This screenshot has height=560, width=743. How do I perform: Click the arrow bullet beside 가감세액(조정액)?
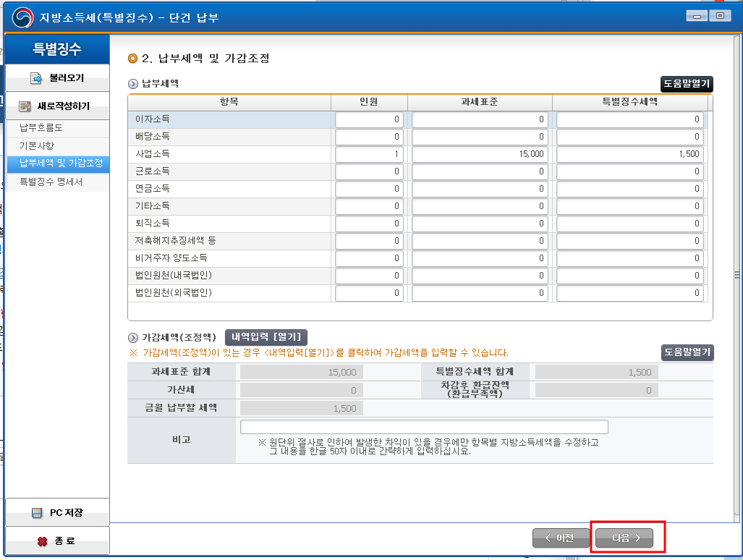coord(133,338)
